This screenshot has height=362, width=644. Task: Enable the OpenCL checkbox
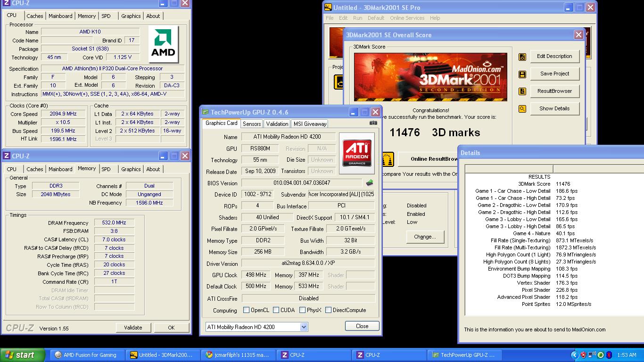tap(246, 310)
